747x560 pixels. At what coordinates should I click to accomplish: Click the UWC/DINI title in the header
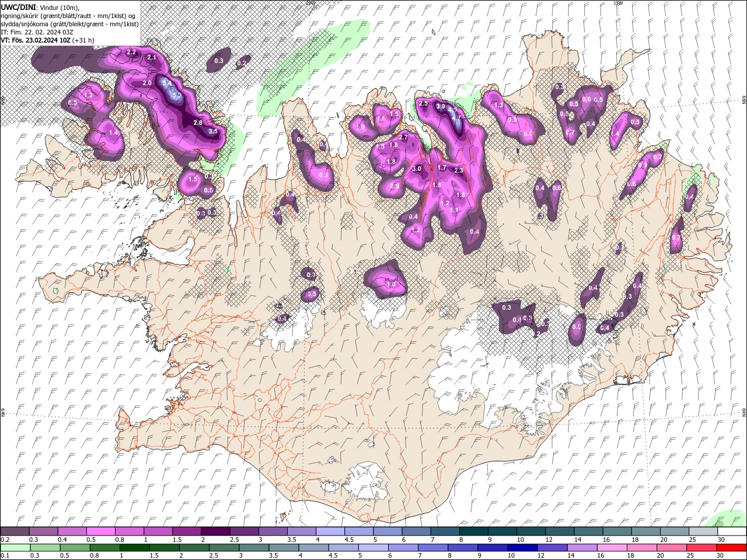[x=18, y=6]
